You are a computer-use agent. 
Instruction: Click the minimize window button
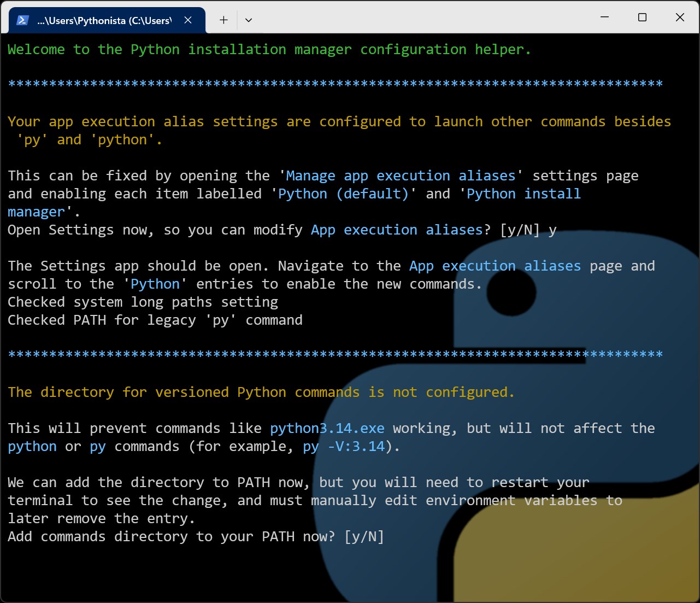(604, 17)
